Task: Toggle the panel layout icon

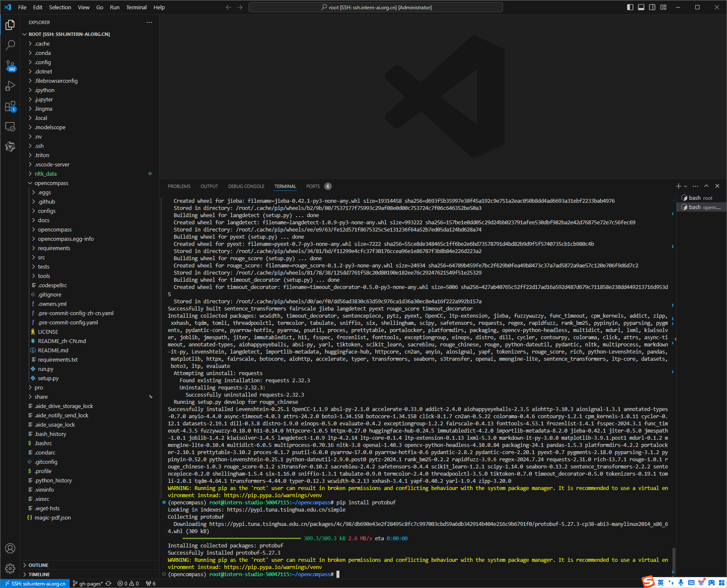Action: point(641,7)
